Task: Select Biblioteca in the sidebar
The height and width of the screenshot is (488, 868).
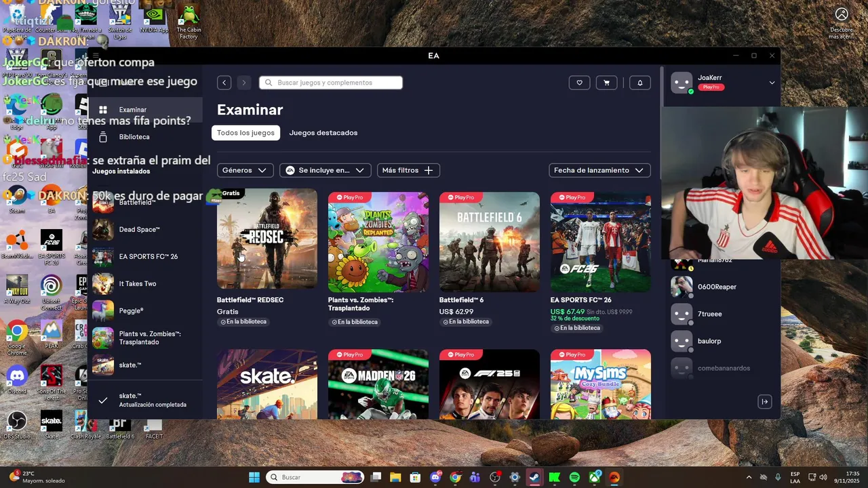Action: [145, 137]
